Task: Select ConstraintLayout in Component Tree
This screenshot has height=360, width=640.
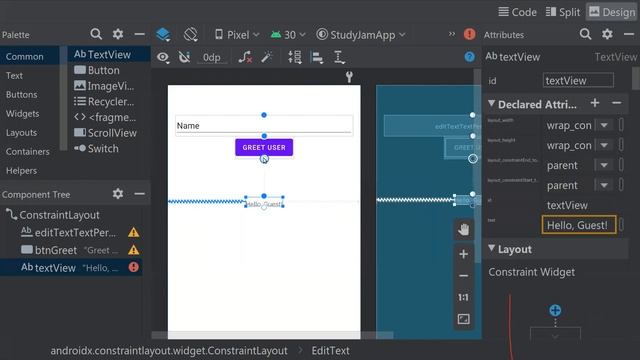Action: pos(53,215)
